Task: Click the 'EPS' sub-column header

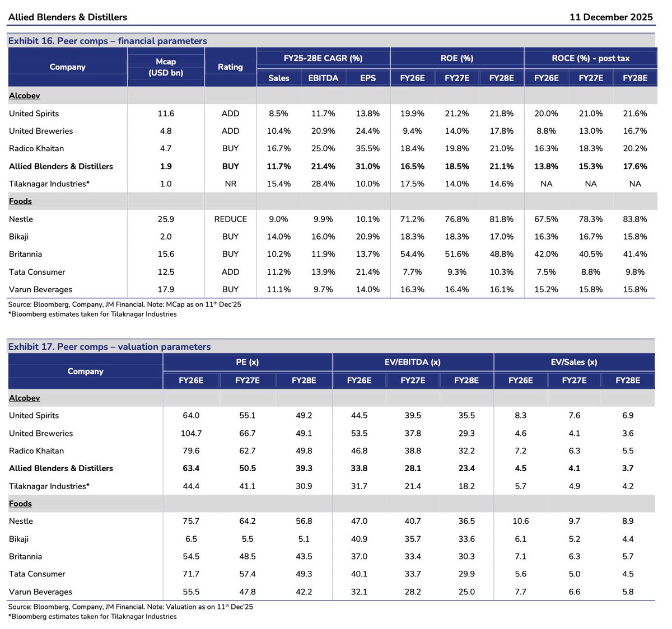Action: pyautogui.click(x=368, y=78)
